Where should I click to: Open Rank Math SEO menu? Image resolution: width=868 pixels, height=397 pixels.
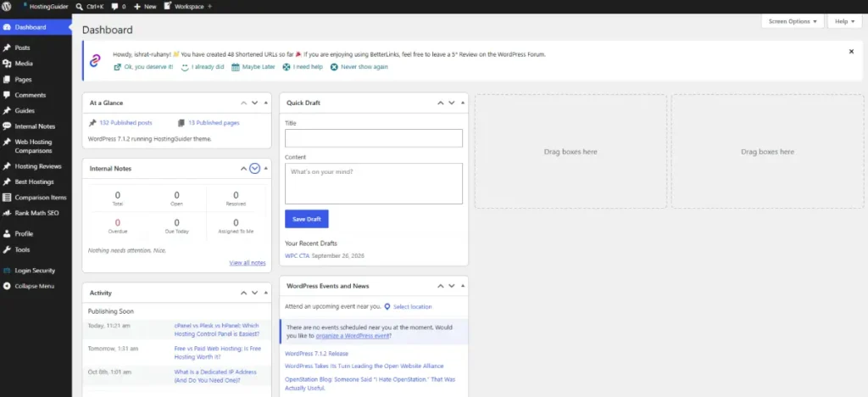(x=36, y=213)
